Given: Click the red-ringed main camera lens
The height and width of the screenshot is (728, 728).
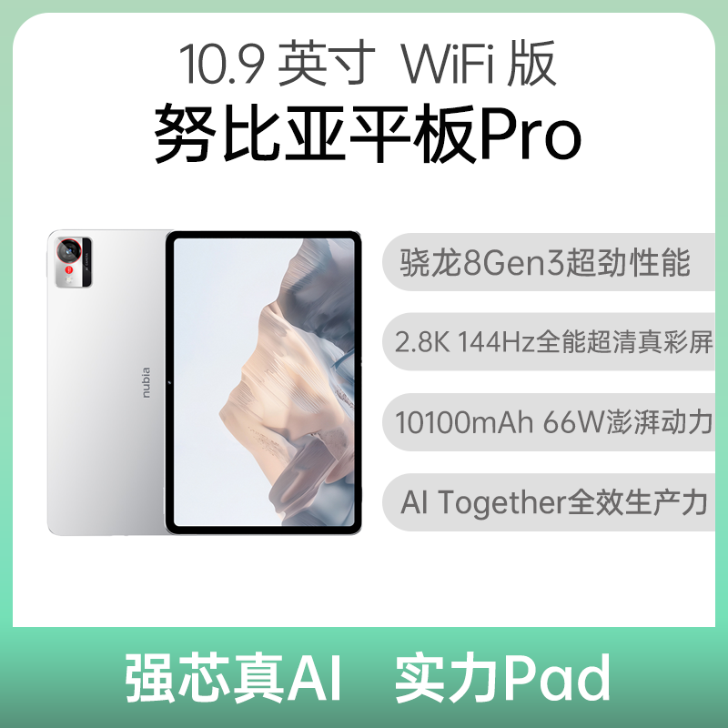Looking at the screenshot, I should tap(68, 251).
